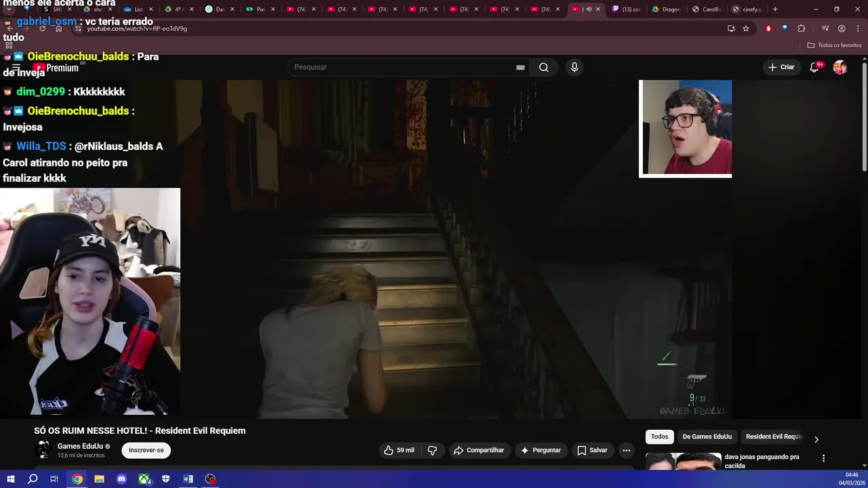The height and width of the screenshot is (488, 868).
Task: Switch to the CarolBe tab
Action: coord(707,9)
